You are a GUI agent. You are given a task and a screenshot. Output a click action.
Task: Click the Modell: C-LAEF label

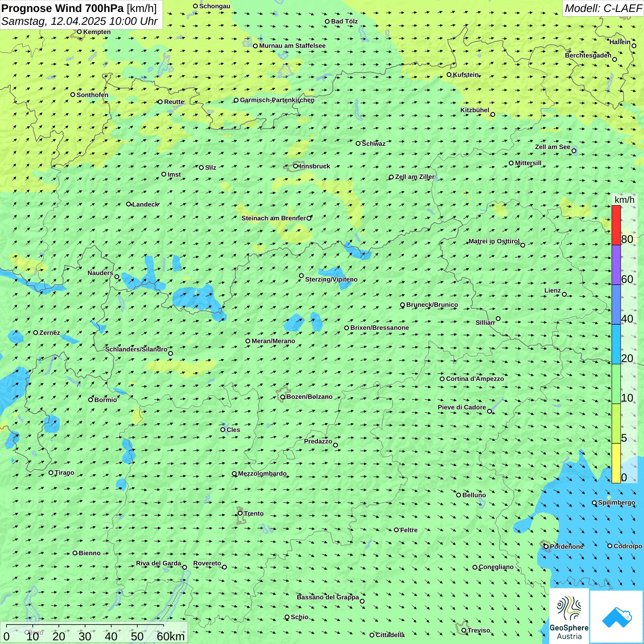pyautogui.click(x=603, y=8)
